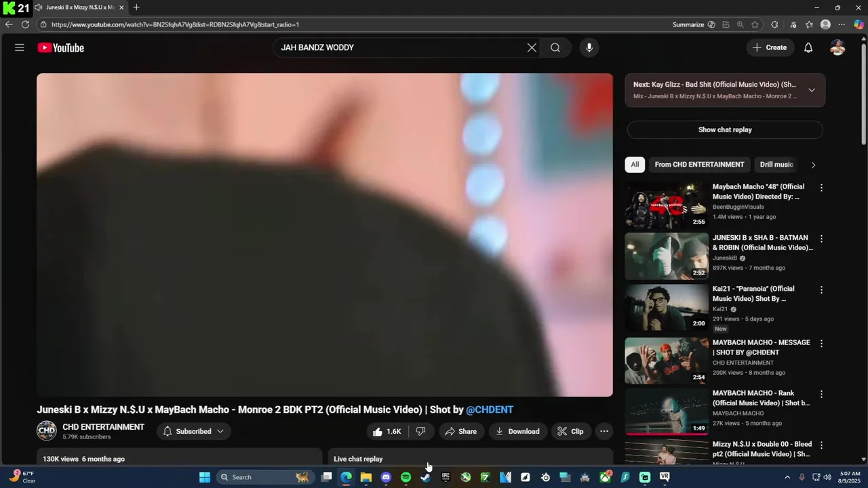868x488 pixels.
Task: Open options for MAYBACH MACHO MESSAGE video
Action: 821,344
